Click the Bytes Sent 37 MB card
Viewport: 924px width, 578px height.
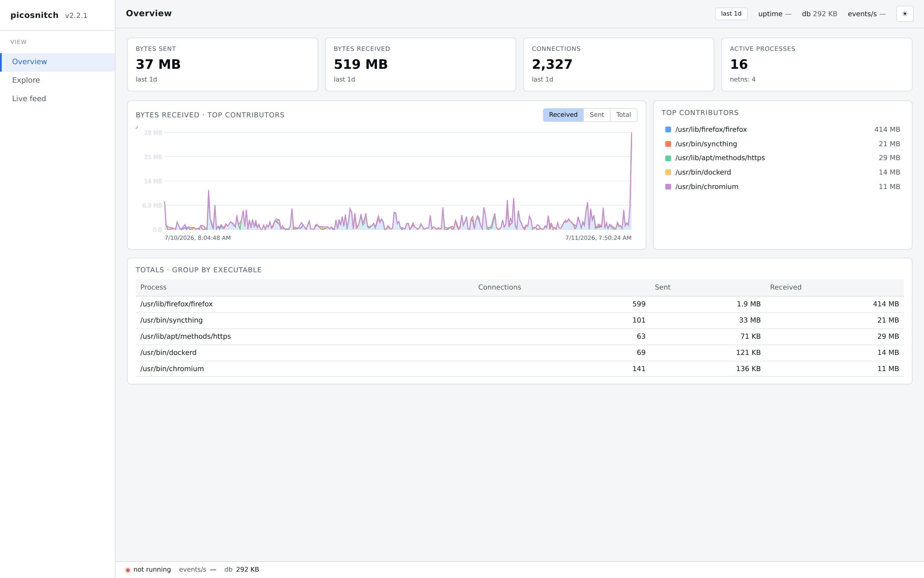point(222,64)
